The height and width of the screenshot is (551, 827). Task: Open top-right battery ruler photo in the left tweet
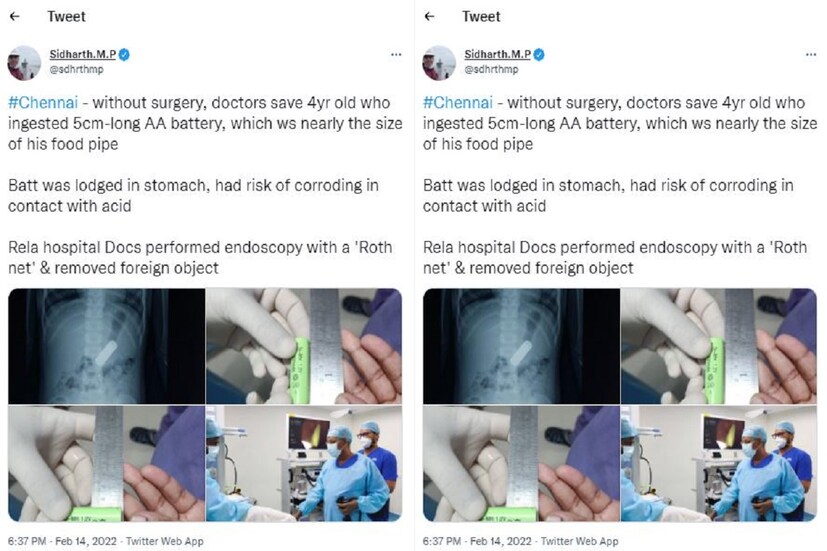303,345
